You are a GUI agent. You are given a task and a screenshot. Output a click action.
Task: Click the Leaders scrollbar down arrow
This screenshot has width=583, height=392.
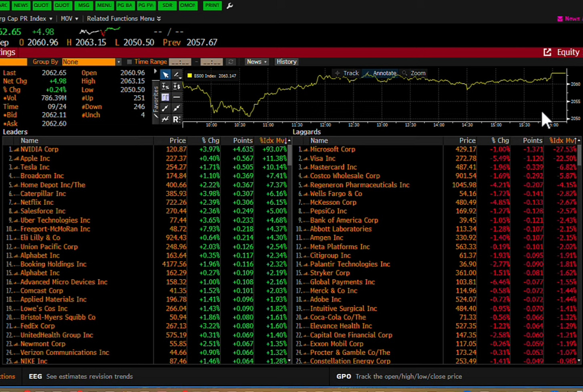(x=289, y=361)
